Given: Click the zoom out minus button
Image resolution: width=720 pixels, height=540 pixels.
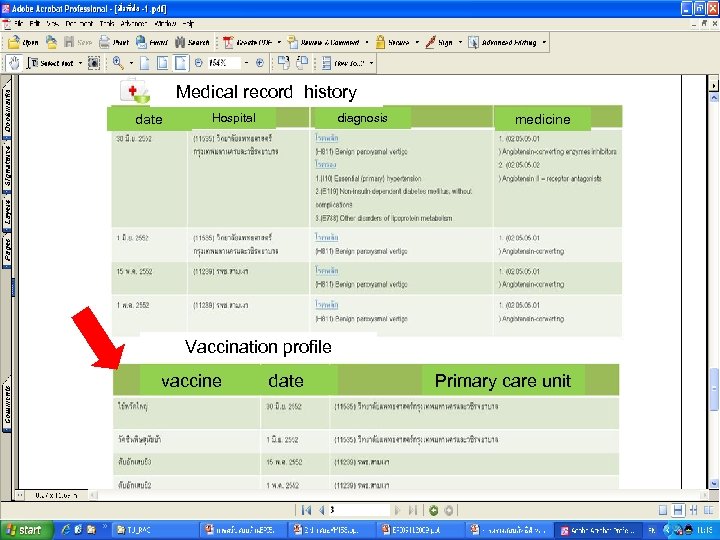Looking at the screenshot, I should pos(199,63).
